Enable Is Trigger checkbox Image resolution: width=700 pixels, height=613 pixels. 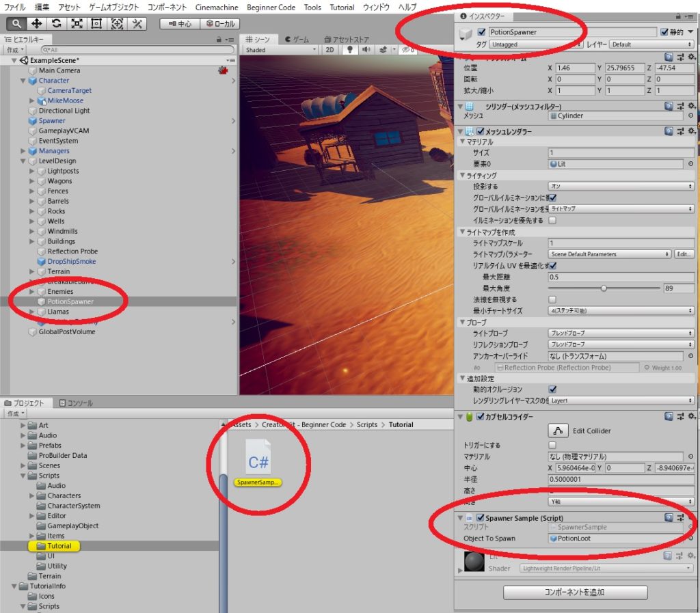[x=552, y=446]
